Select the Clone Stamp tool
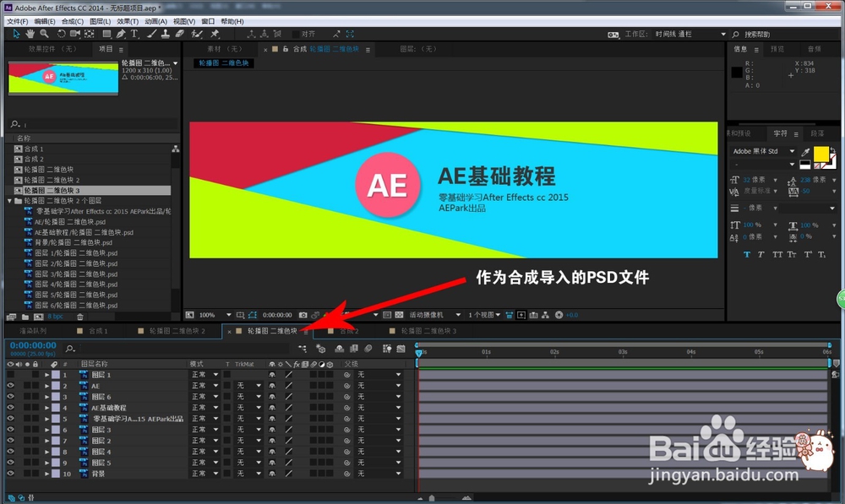 point(166,34)
